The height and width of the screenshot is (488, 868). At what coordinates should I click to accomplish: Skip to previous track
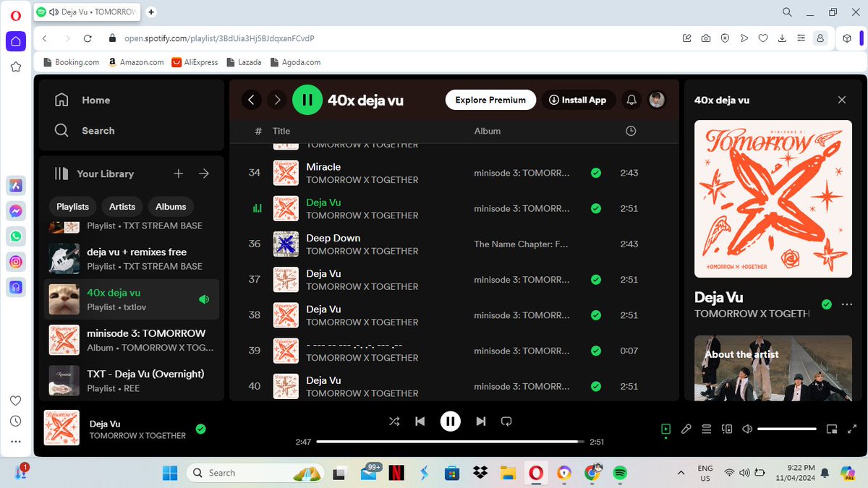pyautogui.click(x=420, y=421)
